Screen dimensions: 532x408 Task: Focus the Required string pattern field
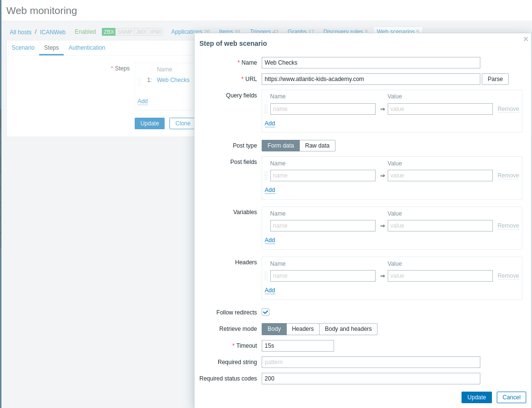point(371,362)
